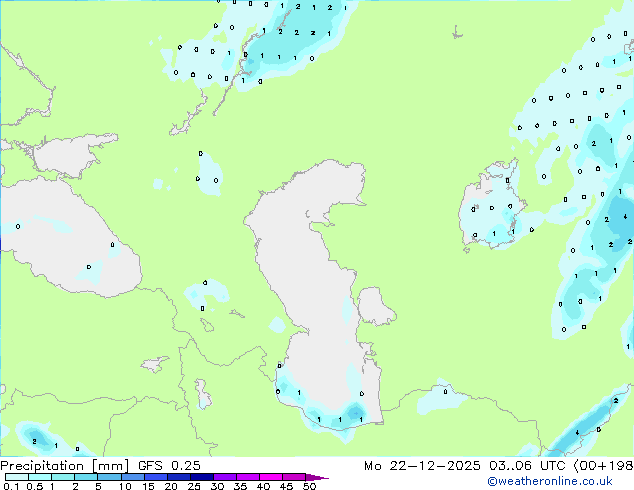Click the '30' legend scale value
Viewport: 634px width, 490px height.
tap(217, 486)
